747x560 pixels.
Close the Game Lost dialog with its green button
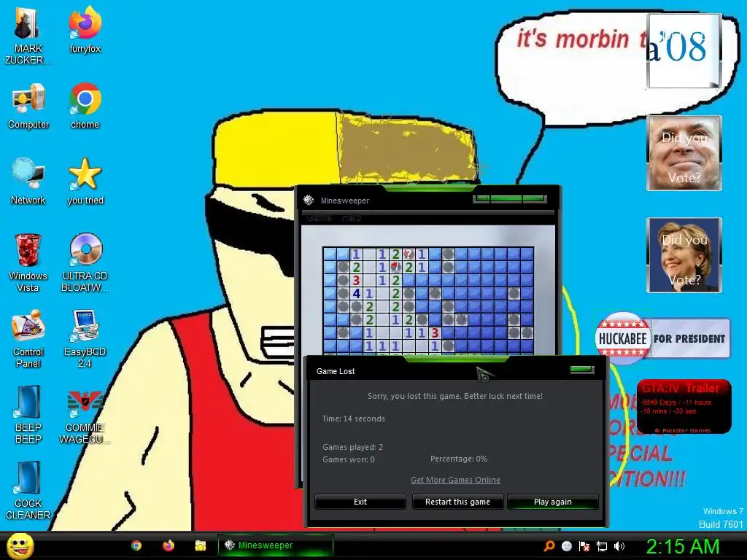(581, 370)
